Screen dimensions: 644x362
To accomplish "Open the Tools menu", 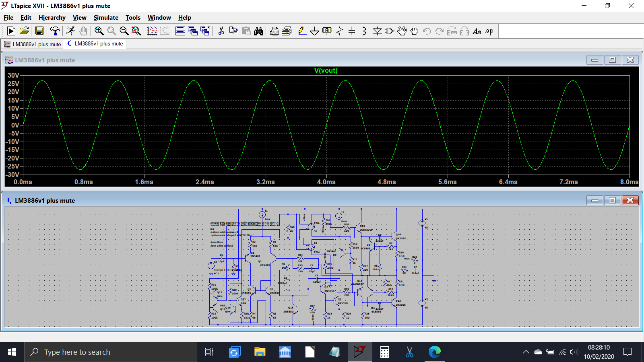I will click(x=133, y=18).
